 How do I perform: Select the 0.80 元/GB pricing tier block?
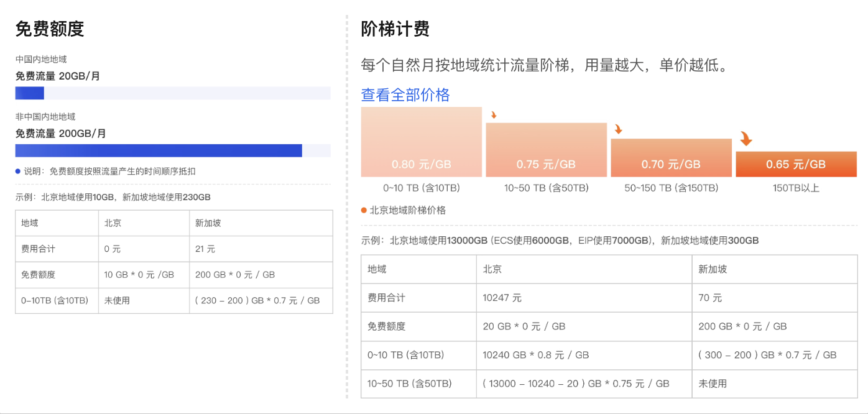421,142
